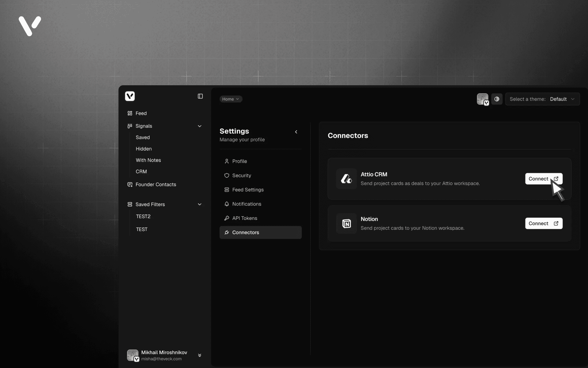Expand the user account menu chevron
The width and height of the screenshot is (588, 368).
point(200,355)
